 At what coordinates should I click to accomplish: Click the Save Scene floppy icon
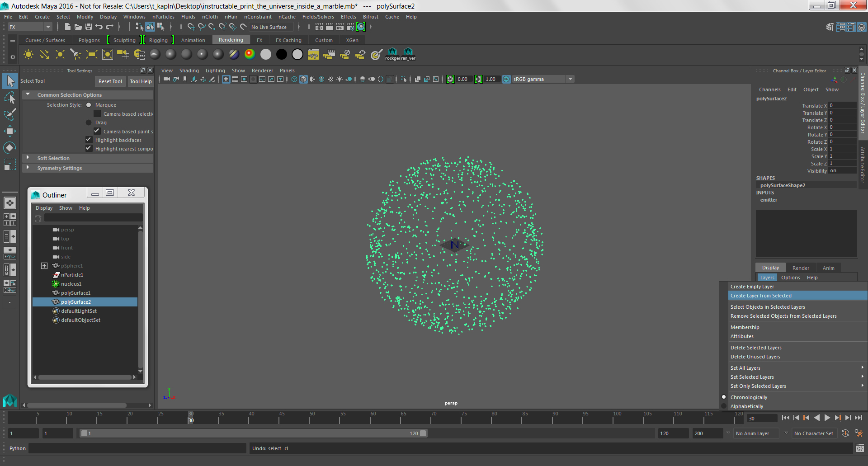click(89, 27)
